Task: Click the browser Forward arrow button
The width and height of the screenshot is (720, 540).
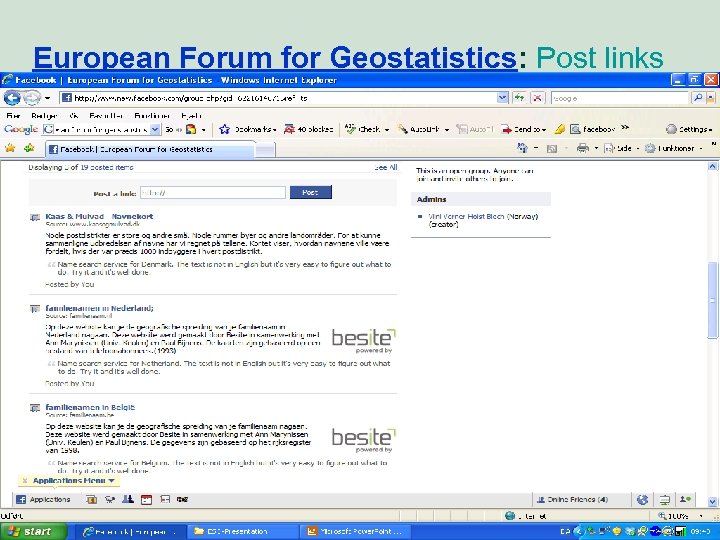Action: [x=32, y=98]
